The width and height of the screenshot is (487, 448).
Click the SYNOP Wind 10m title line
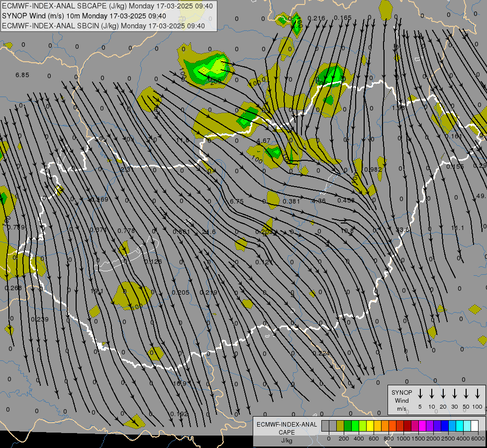point(84,16)
